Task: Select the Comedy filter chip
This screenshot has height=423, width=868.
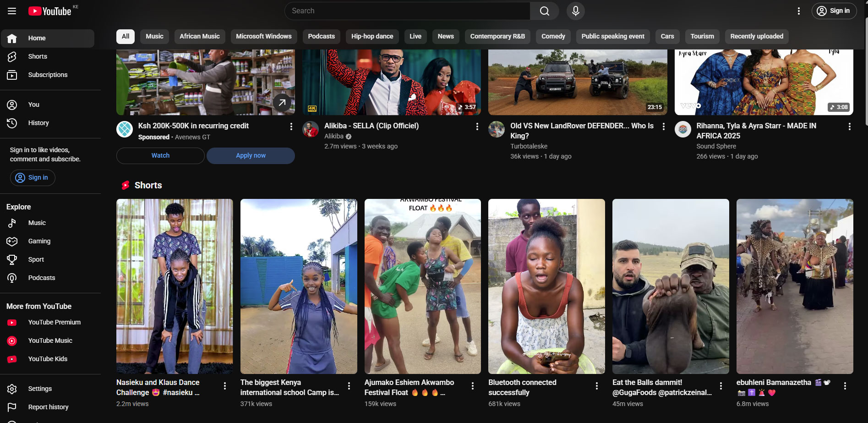Action: pos(553,36)
